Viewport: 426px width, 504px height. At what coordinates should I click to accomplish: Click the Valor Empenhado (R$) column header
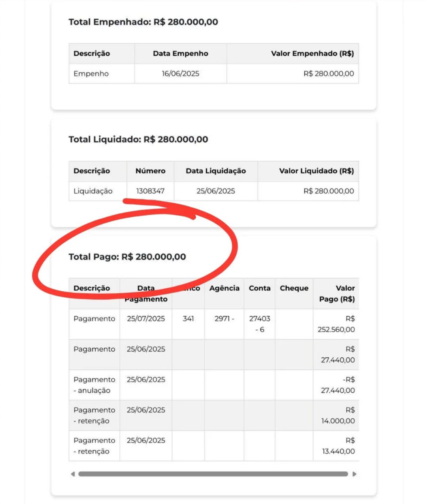tap(312, 54)
